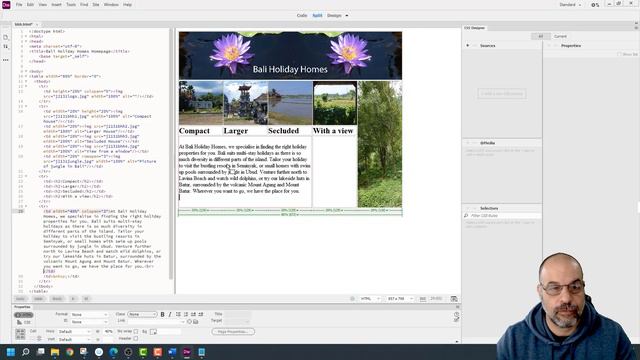Open the Class dropdown
Image resolution: width=640 pixels, height=360 pixels.
pos(142,314)
